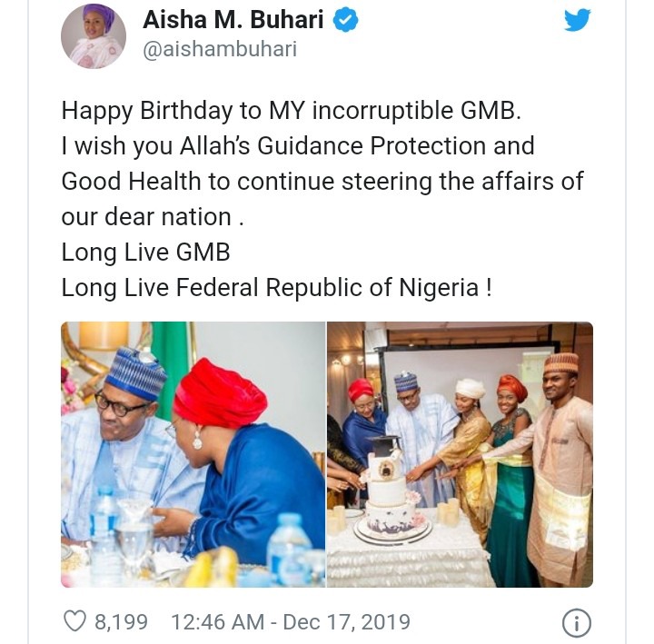Click the "our dear nation" text line
The image size is (654, 644).
[x=152, y=217]
